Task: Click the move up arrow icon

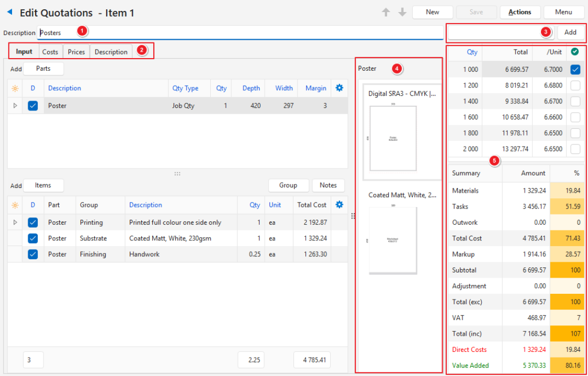Action: (x=386, y=12)
